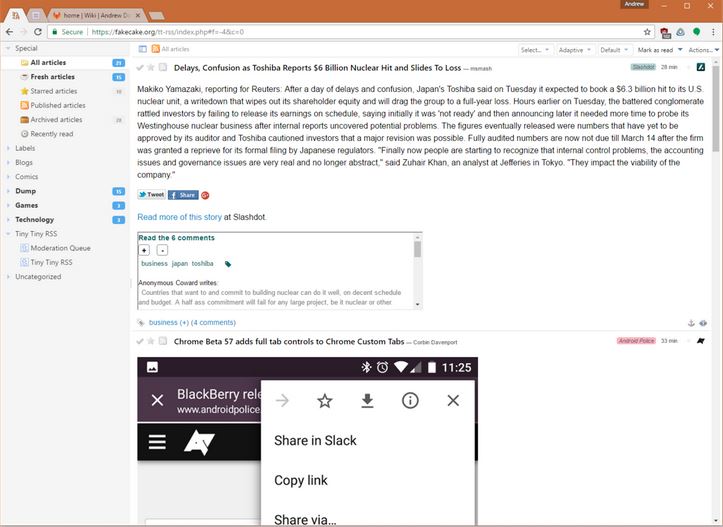Click the red extension icon in toolbar
The image size is (723, 527).
(x=665, y=32)
